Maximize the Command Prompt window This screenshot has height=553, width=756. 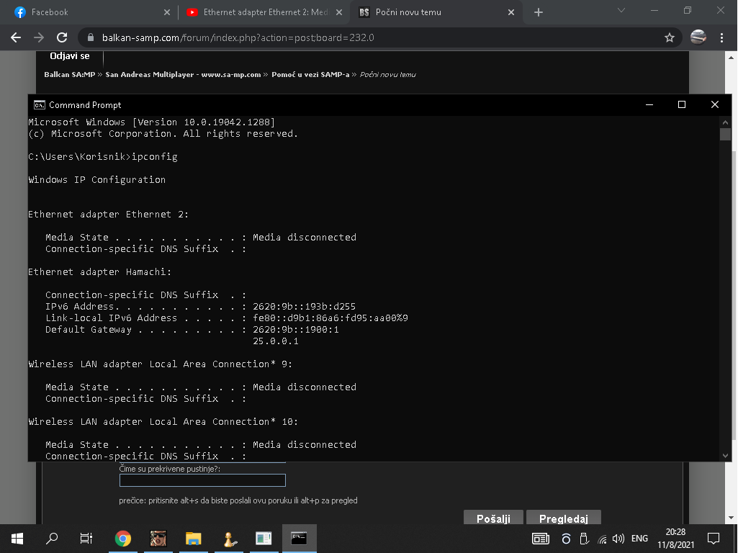pyautogui.click(x=682, y=104)
